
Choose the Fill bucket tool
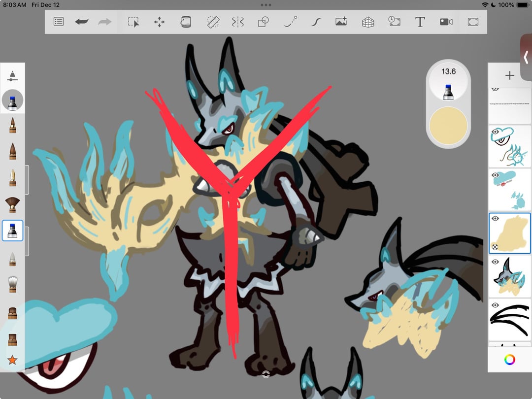click(x=186, y=22)
